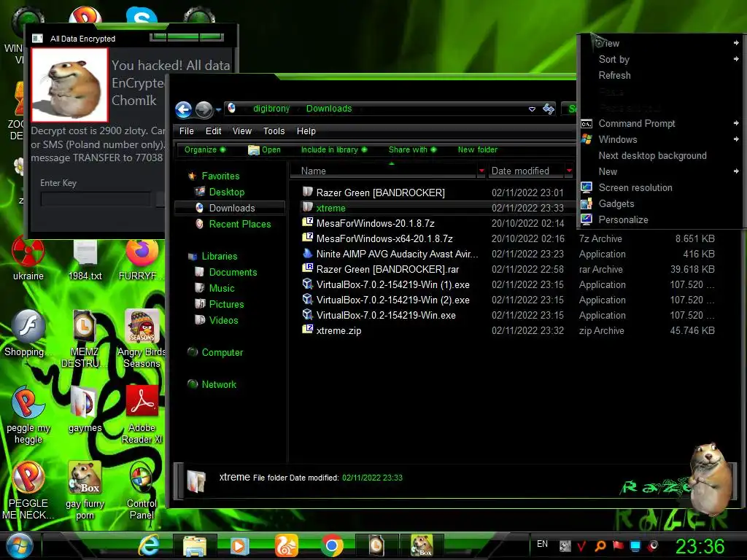Viewport: 747px width, 560px height.
Task: Click the digibrony breadcrumb
Action: point(271,109)
